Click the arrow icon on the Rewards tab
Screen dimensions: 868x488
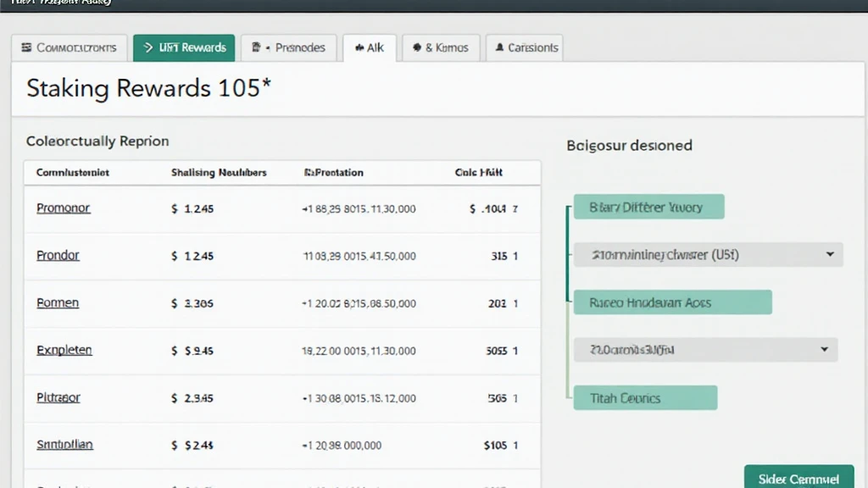click(147, 48)
